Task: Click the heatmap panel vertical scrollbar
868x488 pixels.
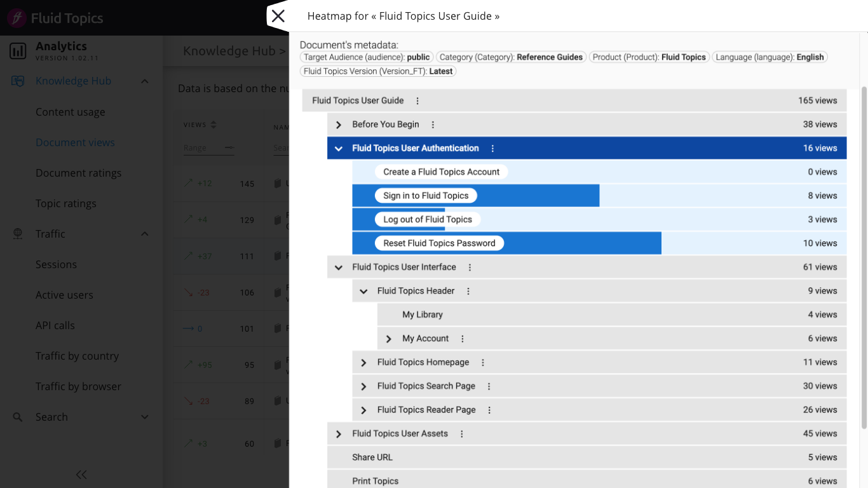Action: coord(864,257)
